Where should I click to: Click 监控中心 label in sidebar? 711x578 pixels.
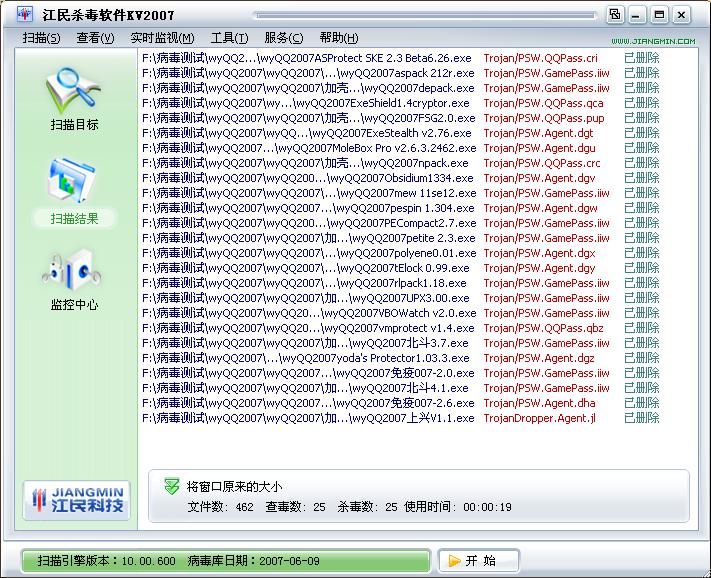[x=74, y=305]
